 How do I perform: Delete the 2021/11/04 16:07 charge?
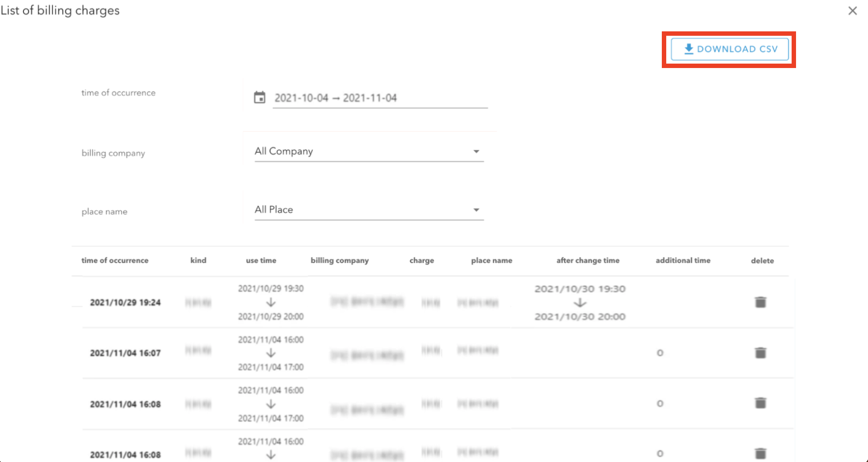point(760,352)
